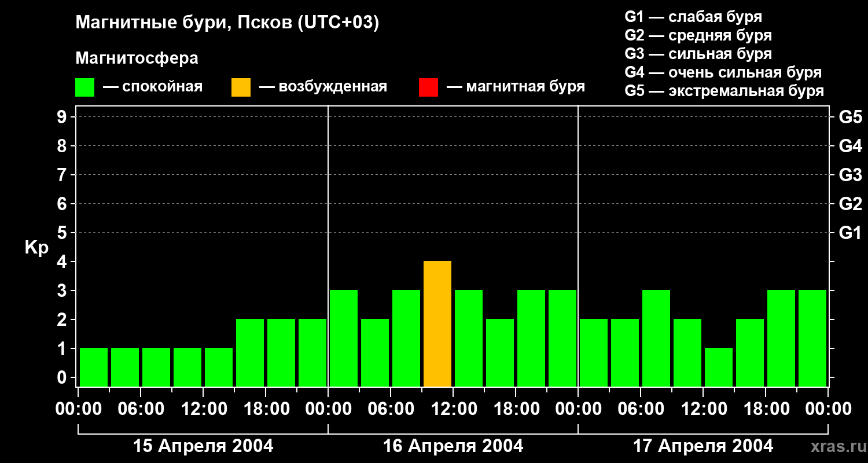868x463 pixels.
Task: Select the line "G2 — средняя буря"
Action: point(698,35)
